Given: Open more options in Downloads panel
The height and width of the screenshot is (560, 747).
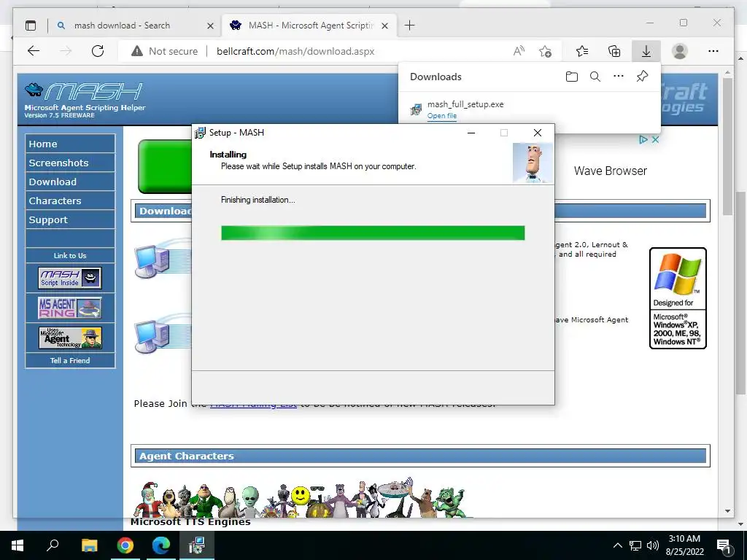Looking at the screenshot, I should tap(619, 76).
